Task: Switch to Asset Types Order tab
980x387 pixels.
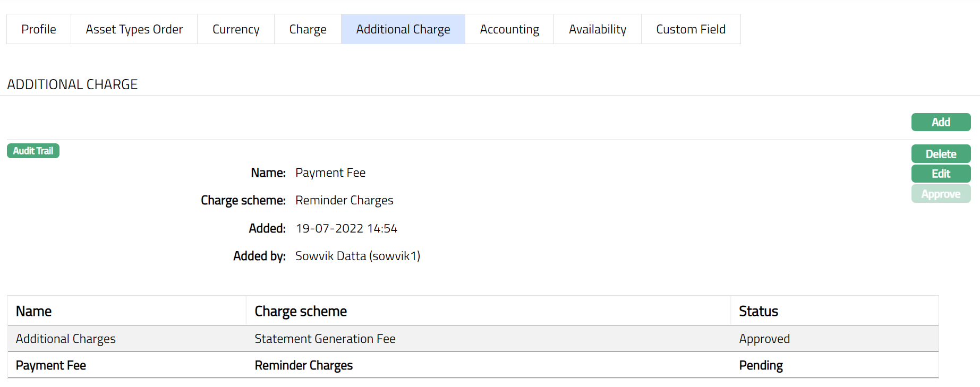Action: [x=134, y=29]
